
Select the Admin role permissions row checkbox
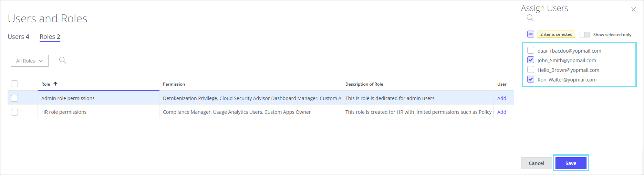pos(14,98)
